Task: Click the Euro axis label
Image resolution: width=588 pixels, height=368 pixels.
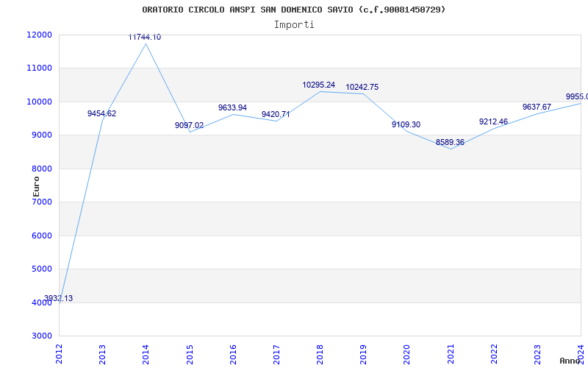Action: [x=36, y=186]
